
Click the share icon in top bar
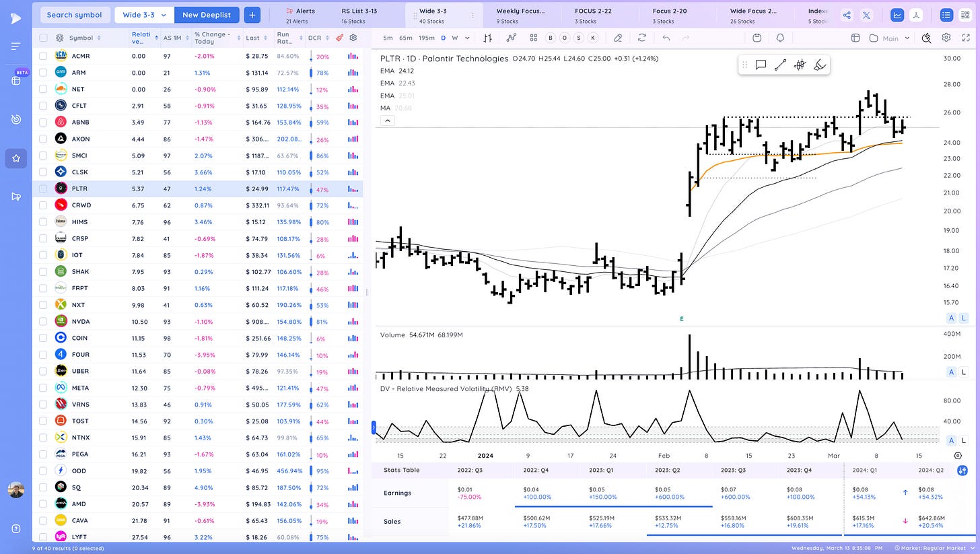click(x=847, y=15)
